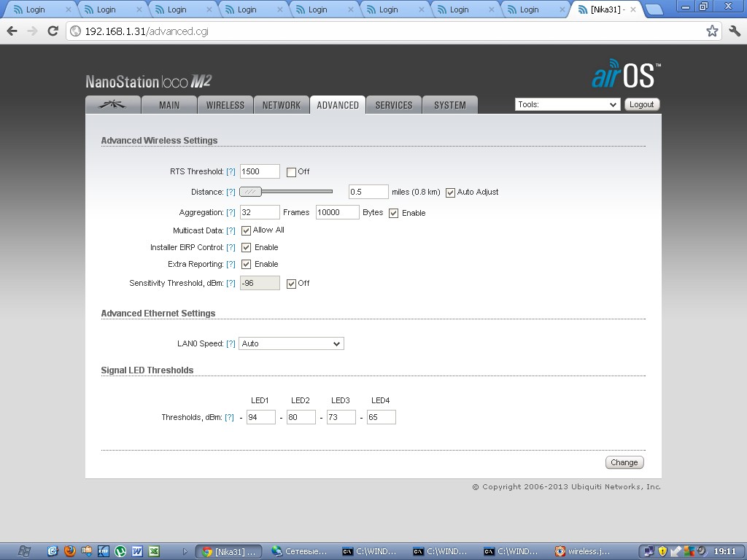This screenshot has height=560, width=747.
Task: Open the WIRELESS tab
Action: 225,105
